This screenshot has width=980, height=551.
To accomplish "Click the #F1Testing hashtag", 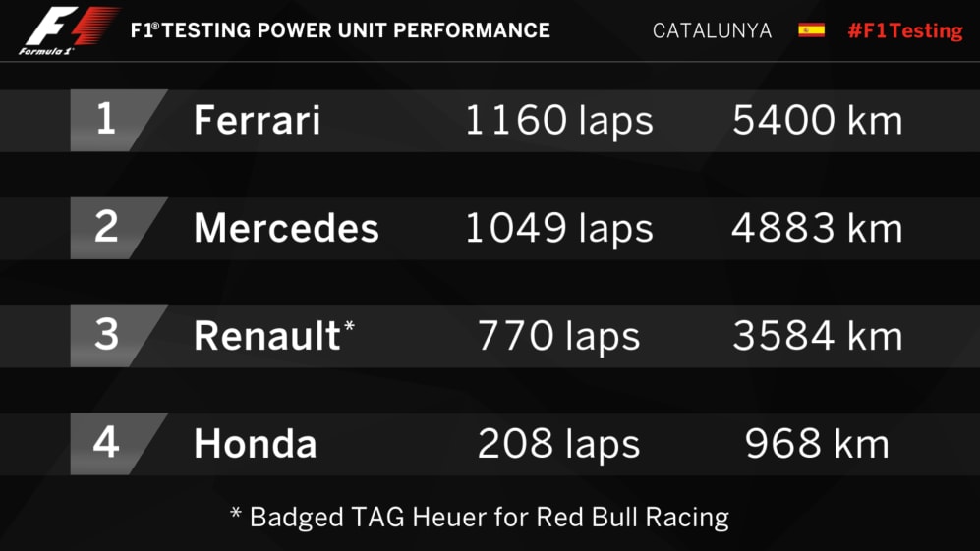I will click(904, 30).
